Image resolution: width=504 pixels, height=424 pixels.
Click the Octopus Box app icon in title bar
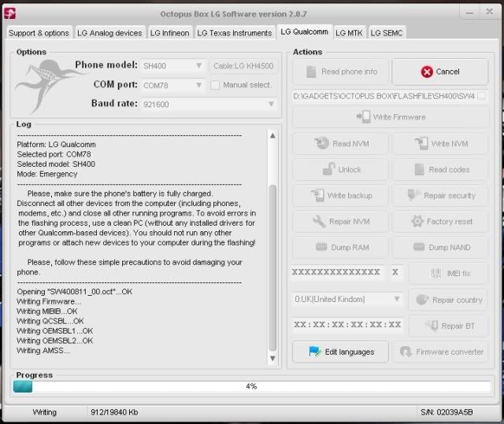(x=9, y=13)
